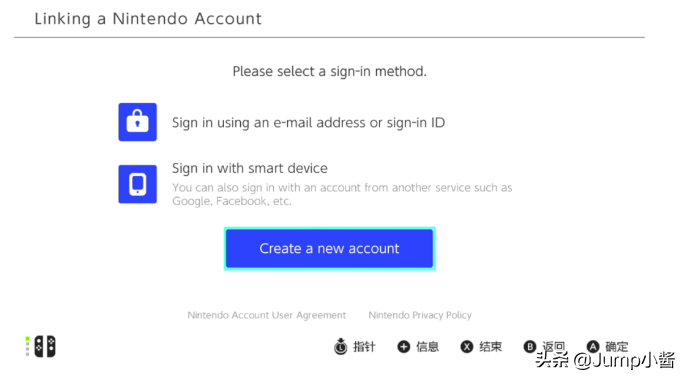
Task: Open Nintendo Account User Agreement link
Action: 266,315
